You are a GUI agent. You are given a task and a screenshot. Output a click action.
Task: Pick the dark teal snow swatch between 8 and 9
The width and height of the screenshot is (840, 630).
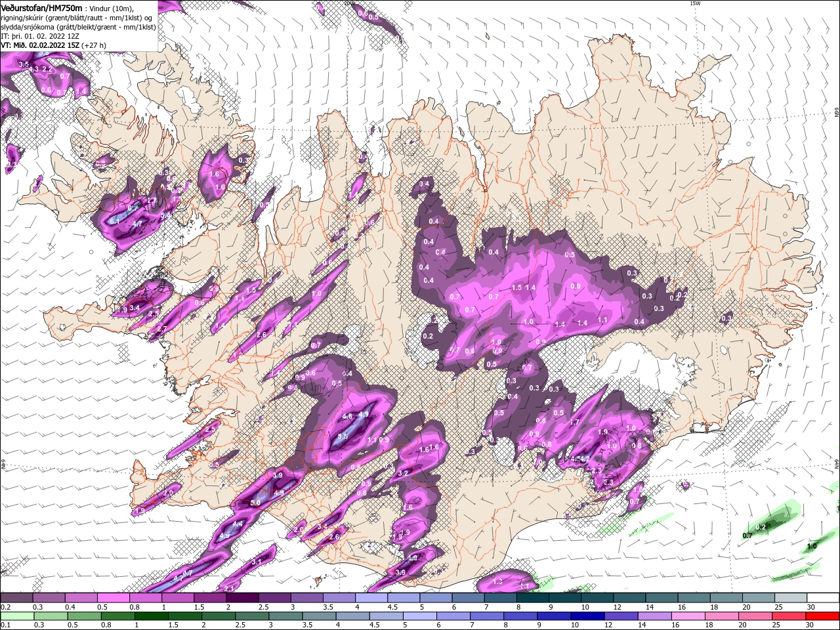tap(533, 598)
